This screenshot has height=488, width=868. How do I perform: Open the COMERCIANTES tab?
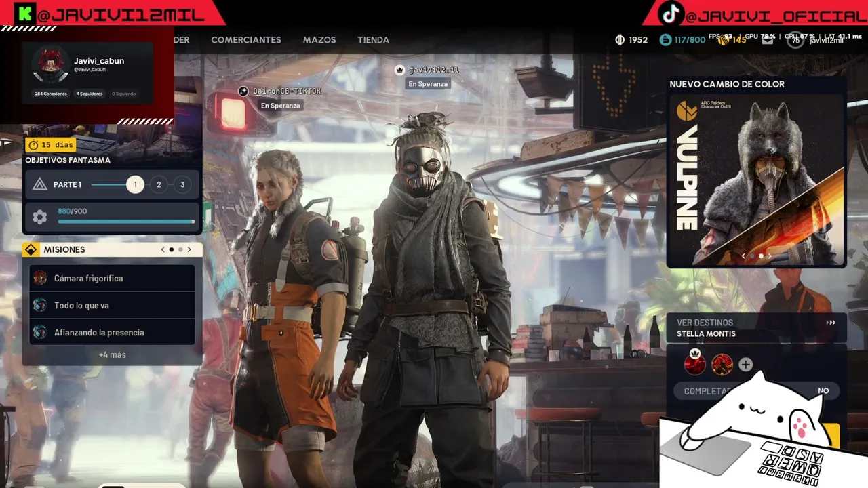point(245,40)
